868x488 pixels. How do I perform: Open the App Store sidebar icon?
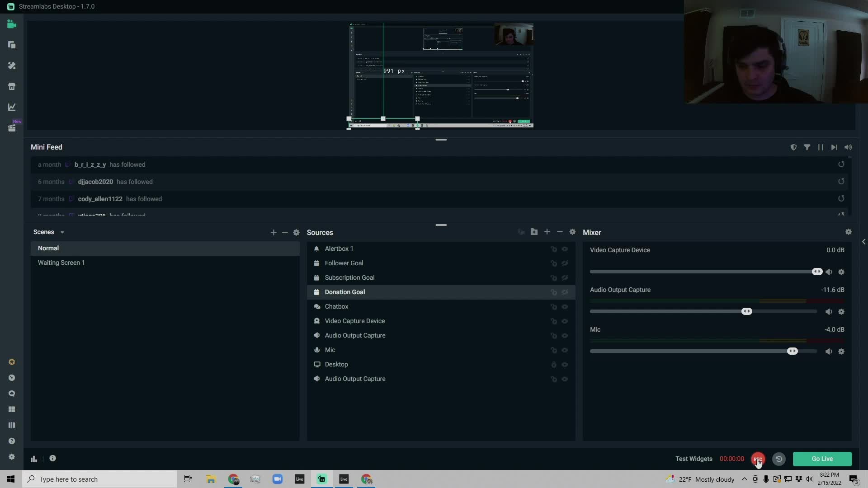12,86
